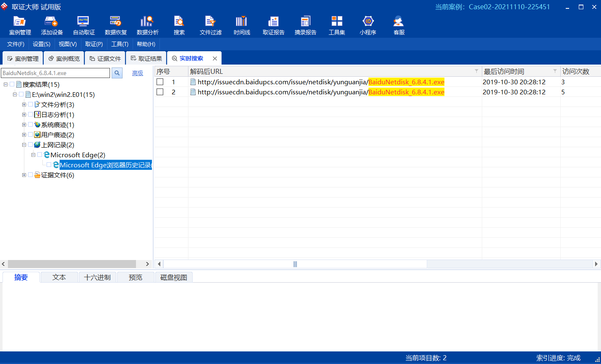Open the 视图(V) menu

pos(68,44)
